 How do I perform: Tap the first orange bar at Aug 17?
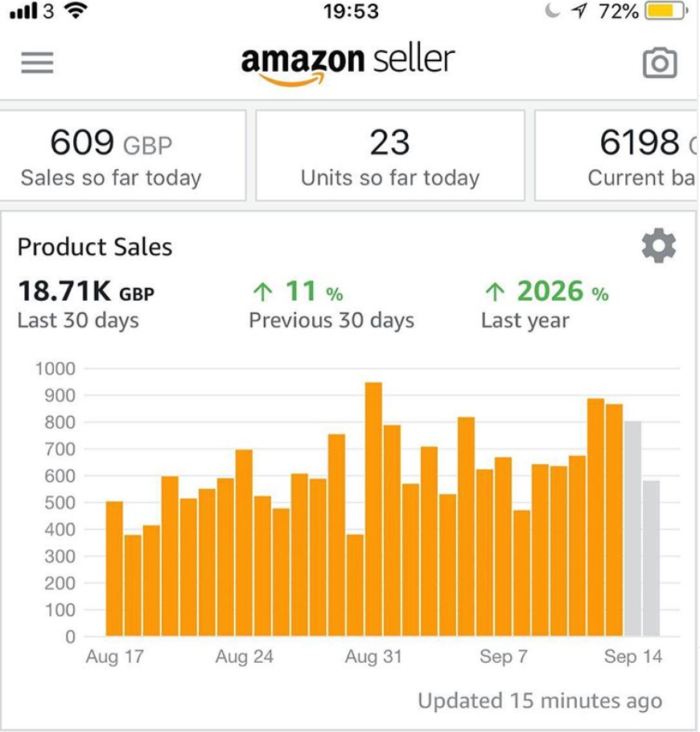pyautogui.click(x=114, y=569)
